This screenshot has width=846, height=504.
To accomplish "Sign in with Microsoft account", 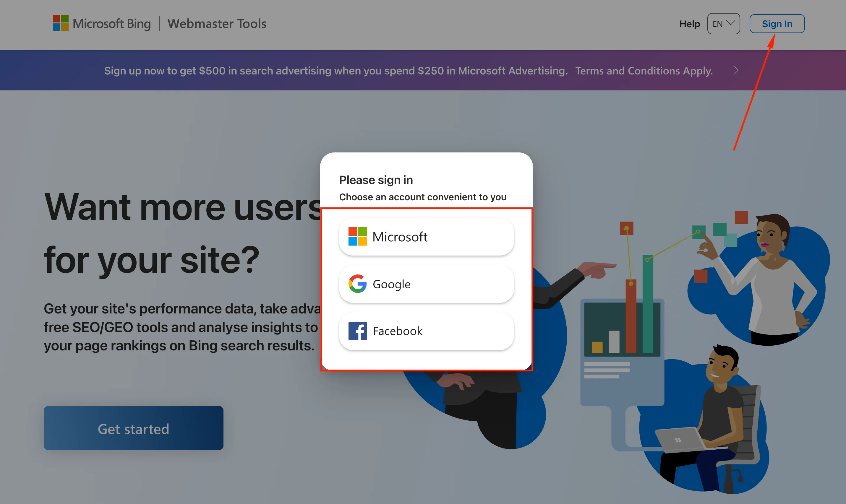I will (x=426, y=237).
